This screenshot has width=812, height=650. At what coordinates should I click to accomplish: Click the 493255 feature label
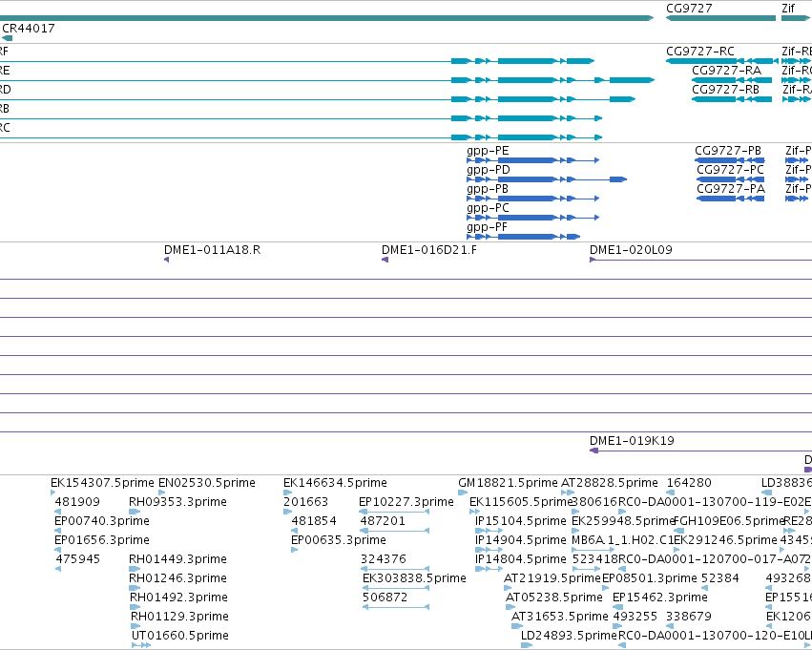(x=635, y=618)
